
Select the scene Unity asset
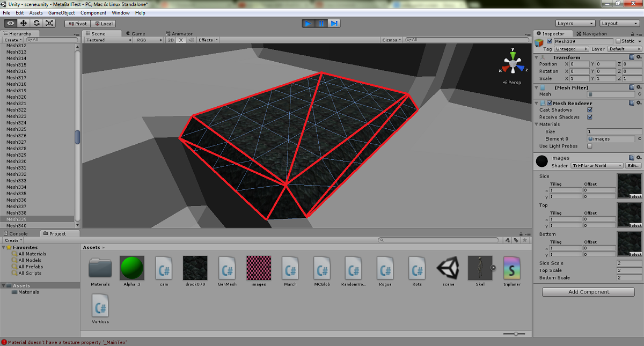point(448,267)
